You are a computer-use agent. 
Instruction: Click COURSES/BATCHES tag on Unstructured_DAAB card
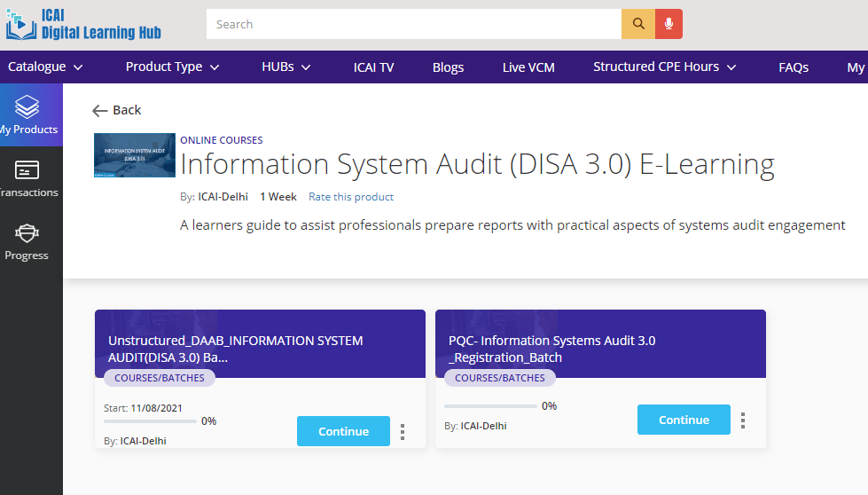tap(160, 378)
